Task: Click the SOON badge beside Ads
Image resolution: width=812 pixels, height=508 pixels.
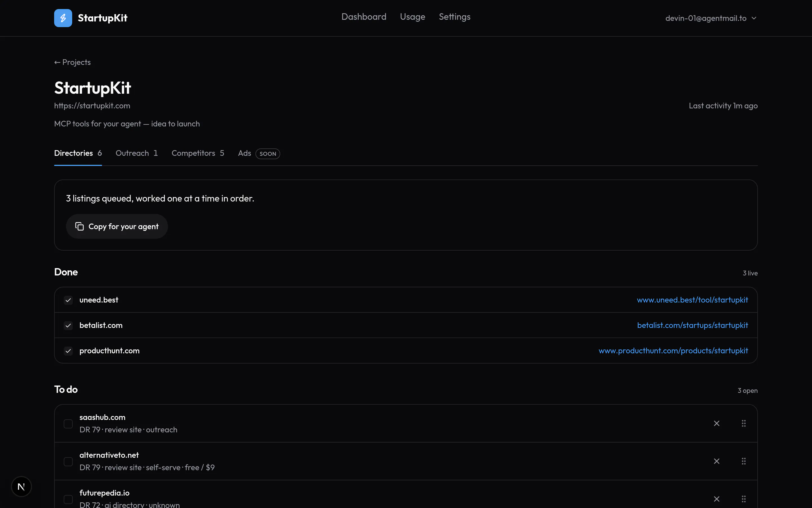Action: click(x=268, y=154)
